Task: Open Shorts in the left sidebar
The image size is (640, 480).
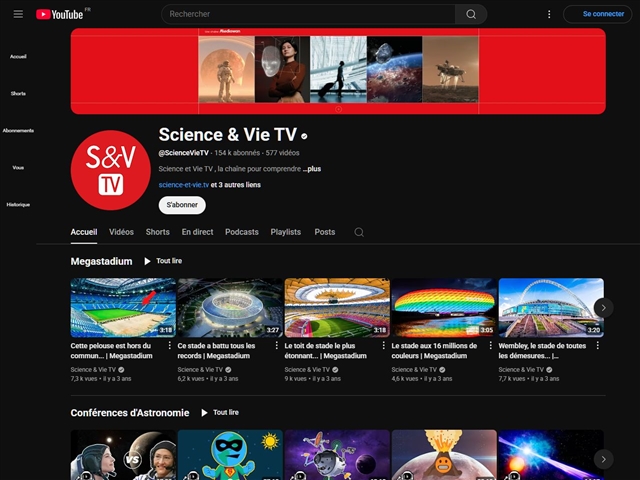Action: (18, 93)
